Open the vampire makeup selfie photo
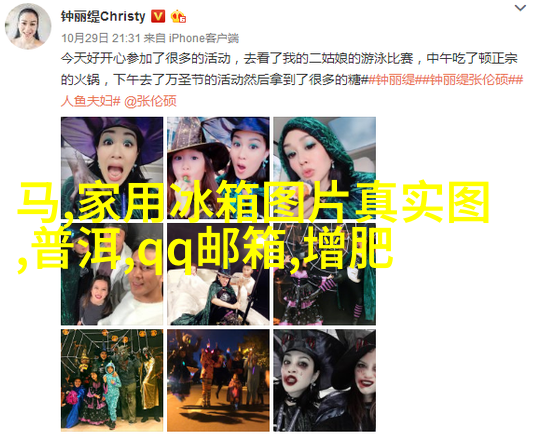The image size is (536, 439). (x=324, y=380)
